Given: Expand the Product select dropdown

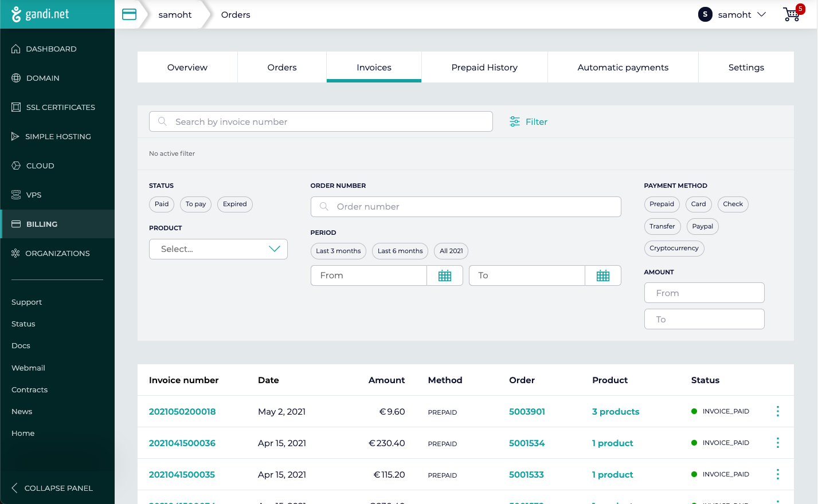Looking at the screenshot, I should (x=218, y=249).
